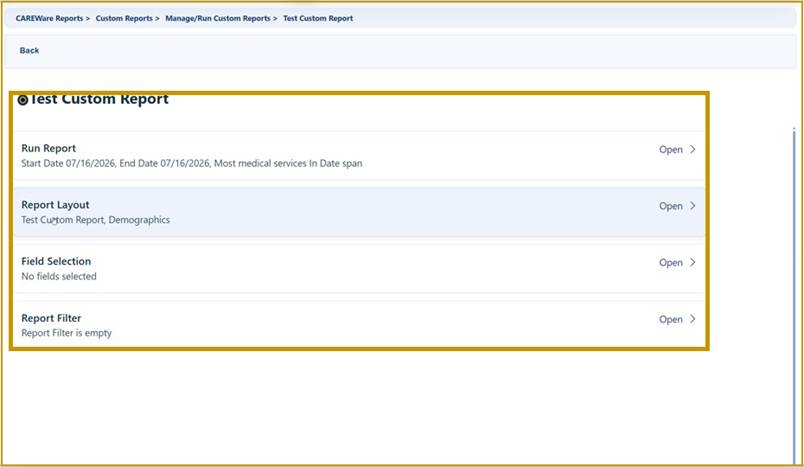Open the Report Layout row
The height and width of the screenshot is (467, 804).
click(x=359, y=212)
